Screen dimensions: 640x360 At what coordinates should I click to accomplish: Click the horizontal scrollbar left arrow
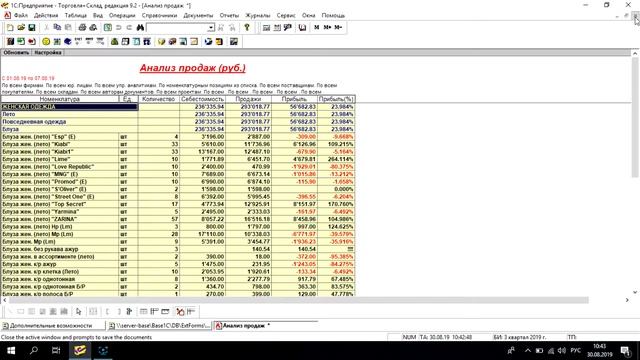[x=4, y=300]
